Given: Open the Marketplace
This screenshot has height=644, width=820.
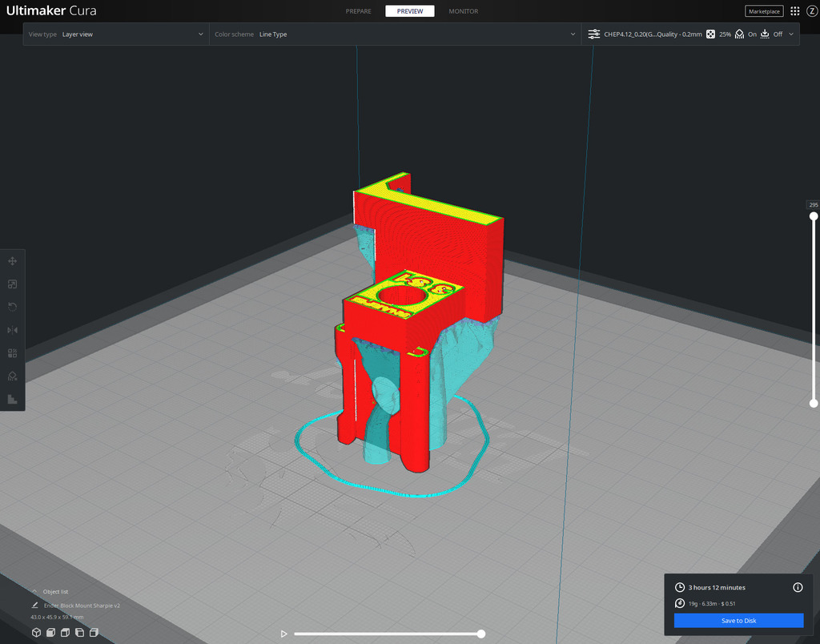Looking at the screenshot, I should (x=764, y=11).
